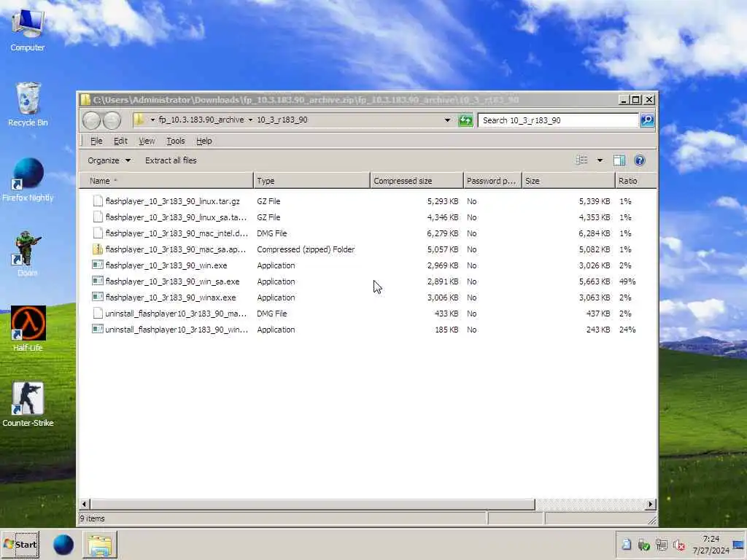
Task: Select the flashplayer mac_intel DMG file icon
Action: pyautogui.click(x=98, y=233)
